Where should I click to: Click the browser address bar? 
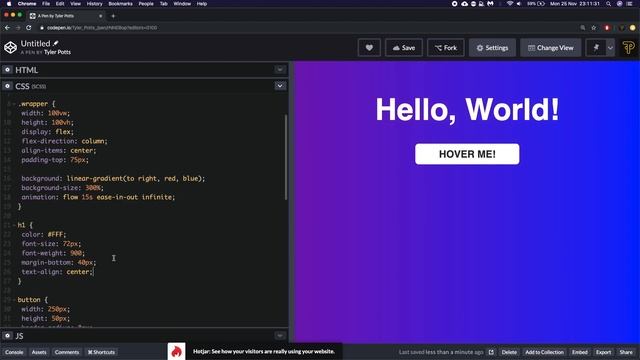pos(306,28)
